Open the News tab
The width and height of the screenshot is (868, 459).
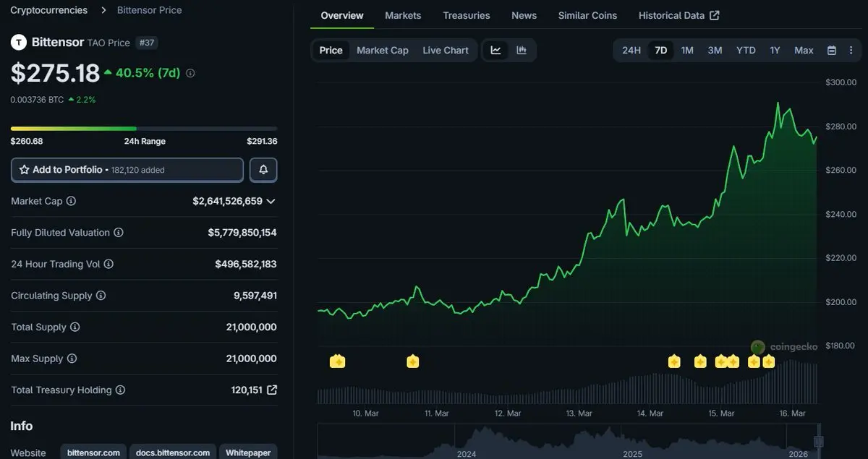click(x=524, y=15)
